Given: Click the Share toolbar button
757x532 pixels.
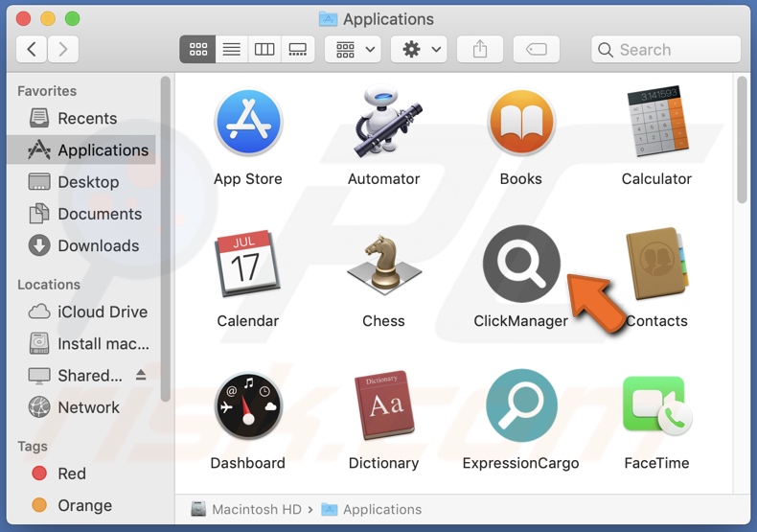Looking at the screenshot, I should point(480,49).
